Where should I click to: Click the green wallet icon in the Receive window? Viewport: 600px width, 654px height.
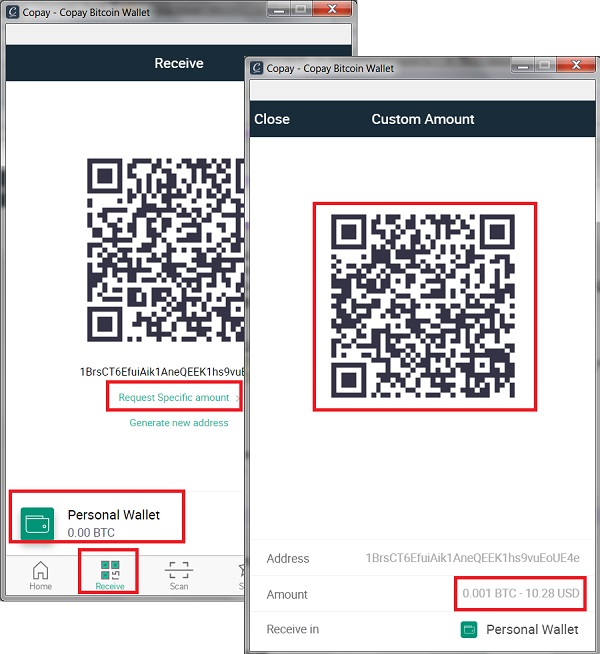coord(38,524)
